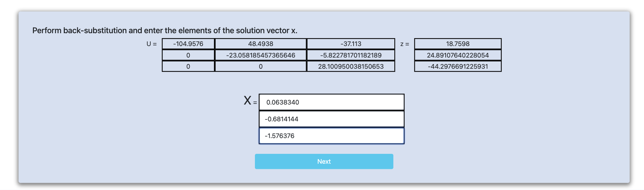Click zero cell left of 28.100950038150653

260,66
